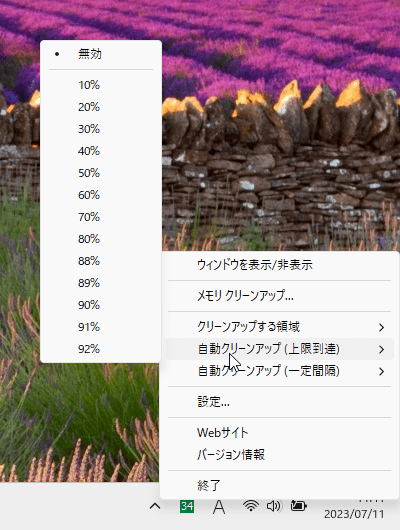Choose the 50% threshold option

tap(100, 173)
